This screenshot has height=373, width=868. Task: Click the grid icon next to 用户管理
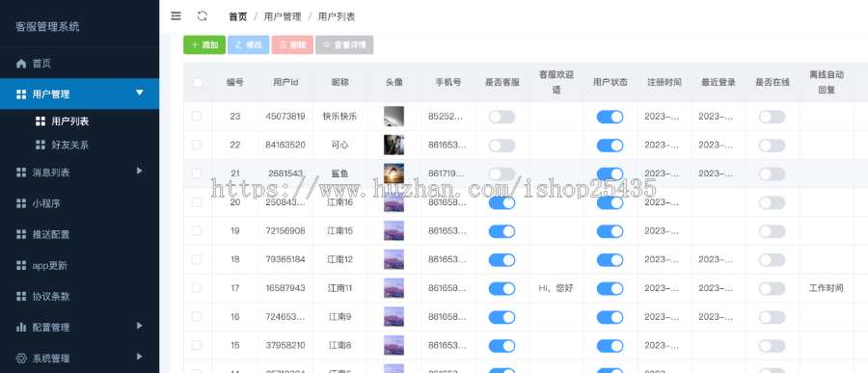(x=21, y=94)
